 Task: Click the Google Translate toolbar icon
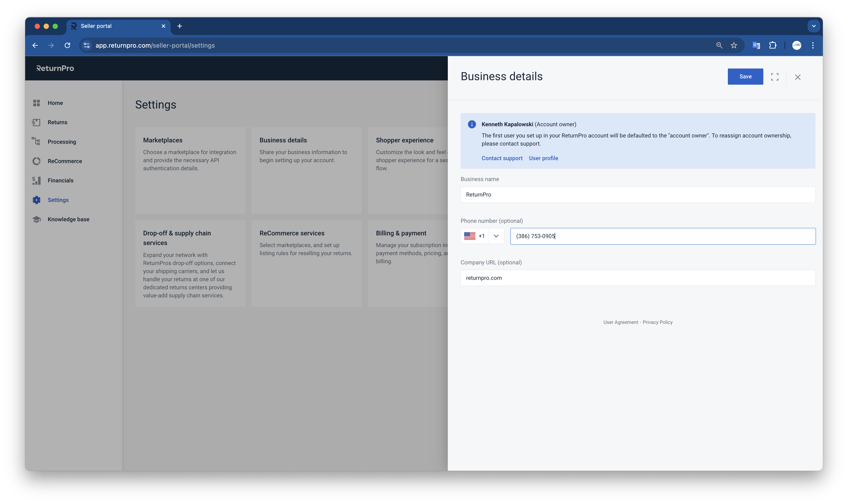click(756, 46)
